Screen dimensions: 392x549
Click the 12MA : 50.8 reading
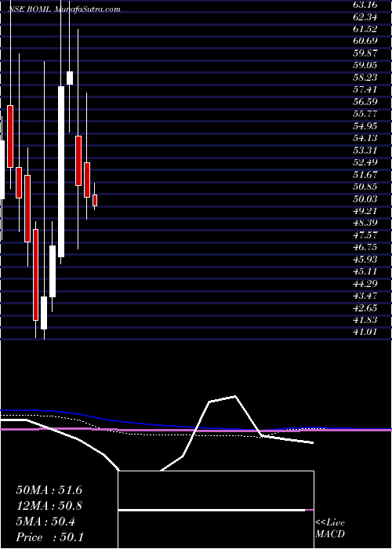click(49, 506)
